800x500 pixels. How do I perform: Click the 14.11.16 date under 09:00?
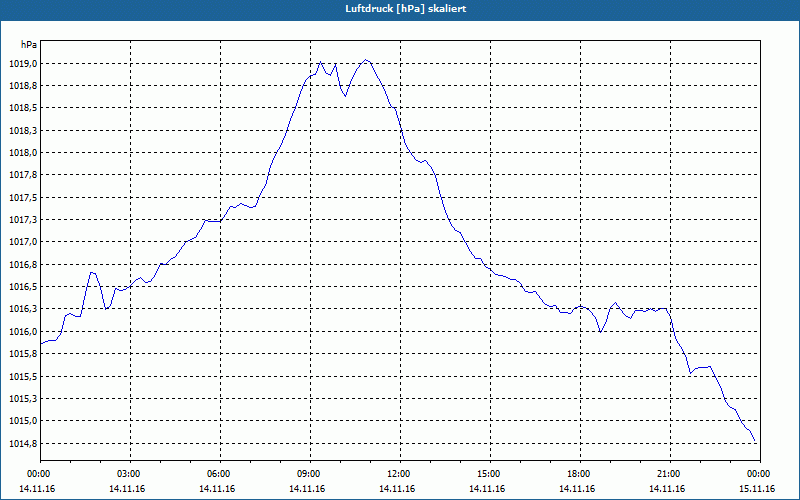click(x=307, y=489)
